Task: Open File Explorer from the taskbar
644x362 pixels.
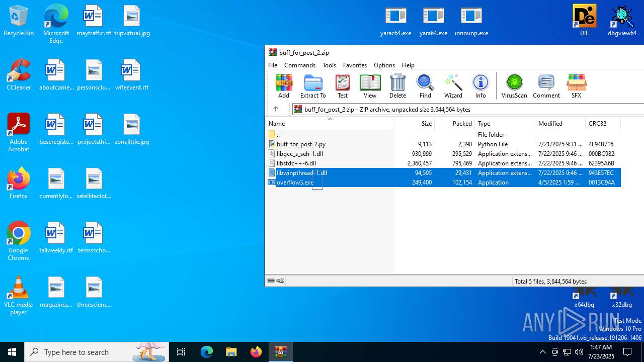Action: [231, 352]
